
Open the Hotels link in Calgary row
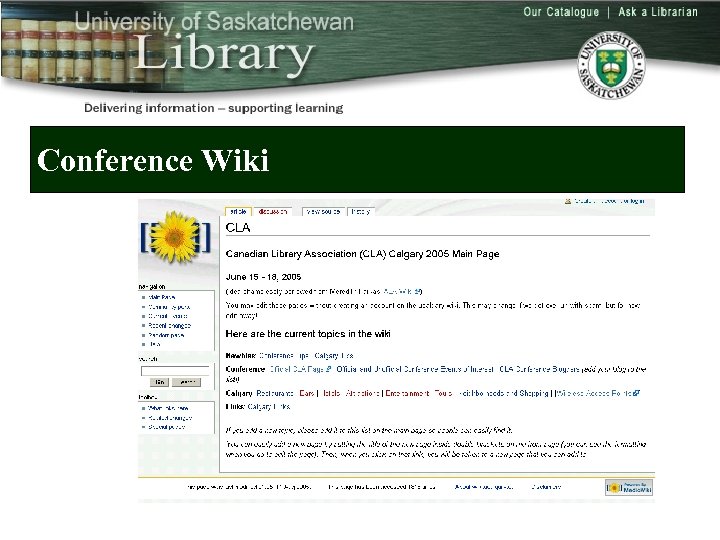pyautogui.click(x=331, y=393)
